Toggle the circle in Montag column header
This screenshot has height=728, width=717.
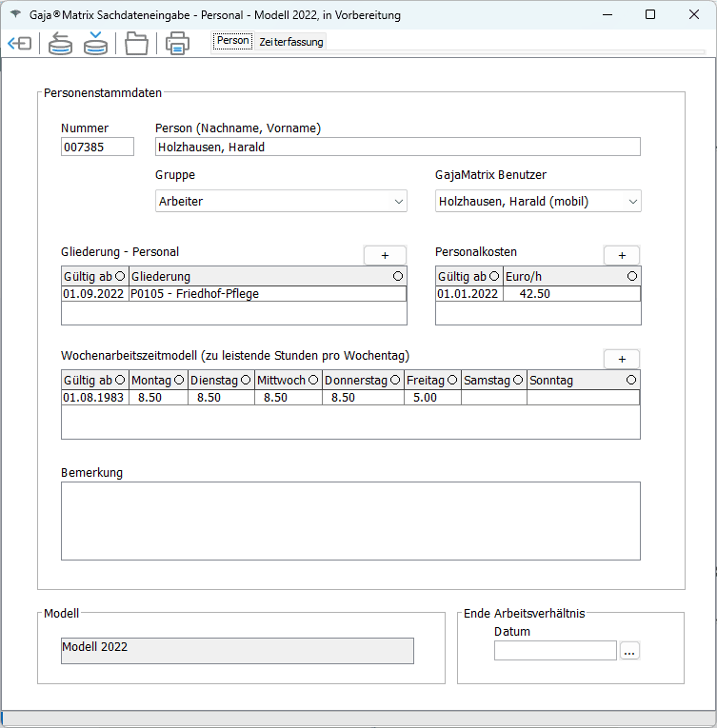(179, 380)
